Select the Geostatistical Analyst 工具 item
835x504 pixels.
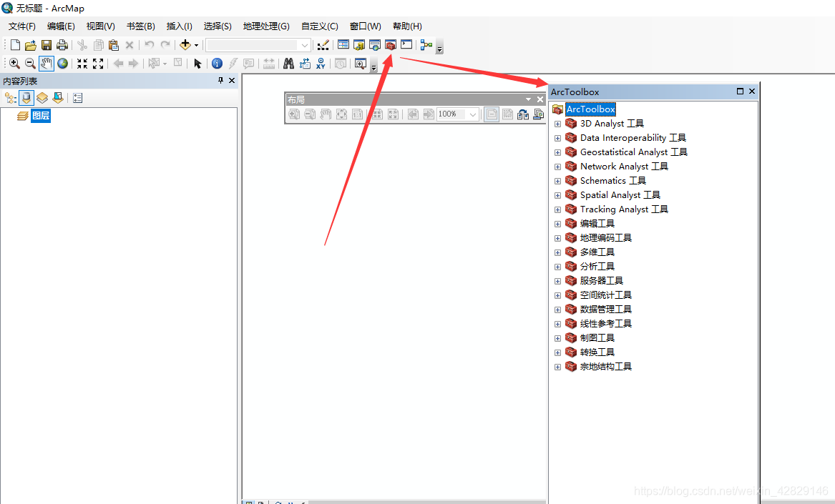[634, 152]
